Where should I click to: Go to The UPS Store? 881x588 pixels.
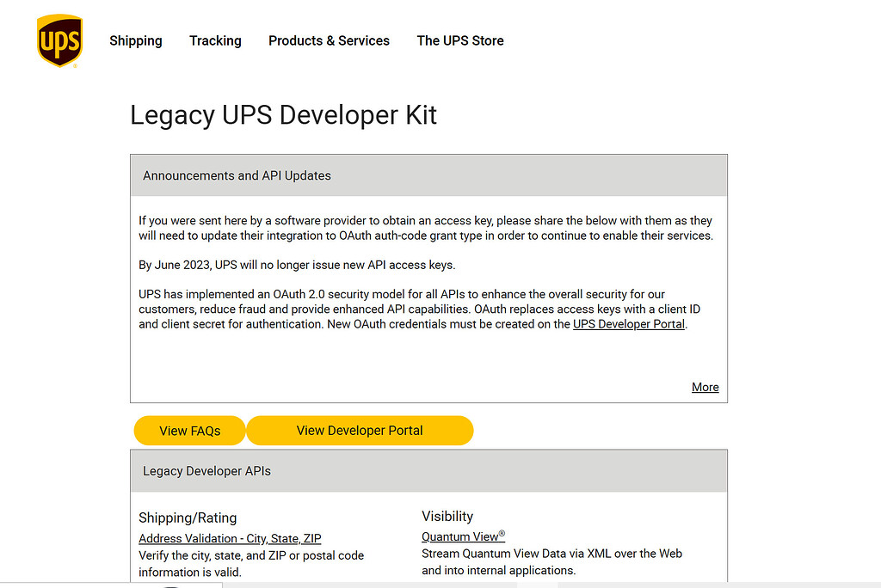(x=460, y=40)
